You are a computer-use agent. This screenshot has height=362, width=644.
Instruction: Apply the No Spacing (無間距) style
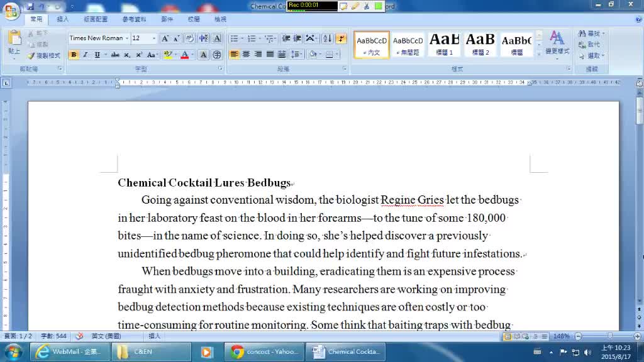point(408,45)
